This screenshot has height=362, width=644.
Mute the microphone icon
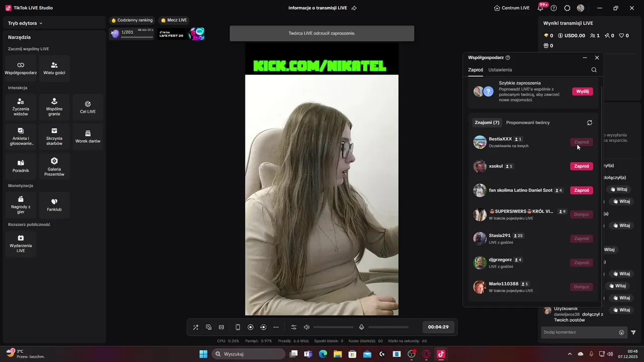coord(361,327)
